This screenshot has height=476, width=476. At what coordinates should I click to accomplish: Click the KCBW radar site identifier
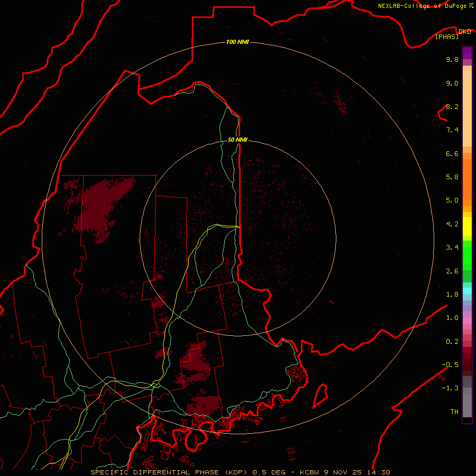(x=309, y=472)
